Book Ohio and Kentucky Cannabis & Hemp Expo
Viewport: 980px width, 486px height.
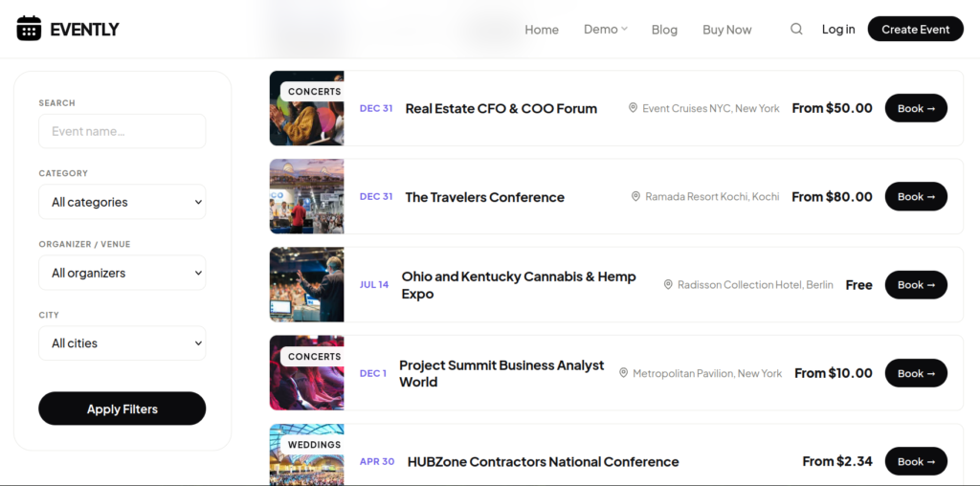(x=916, y=285)
